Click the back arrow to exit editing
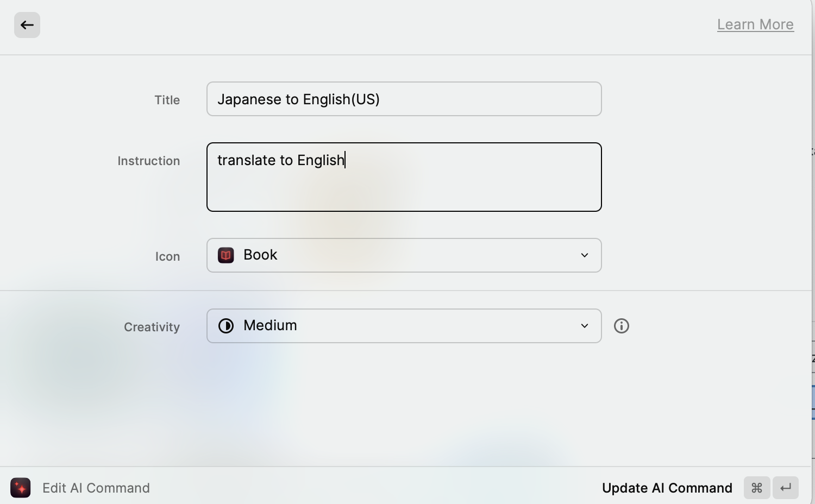 click(x=27, y=24)
